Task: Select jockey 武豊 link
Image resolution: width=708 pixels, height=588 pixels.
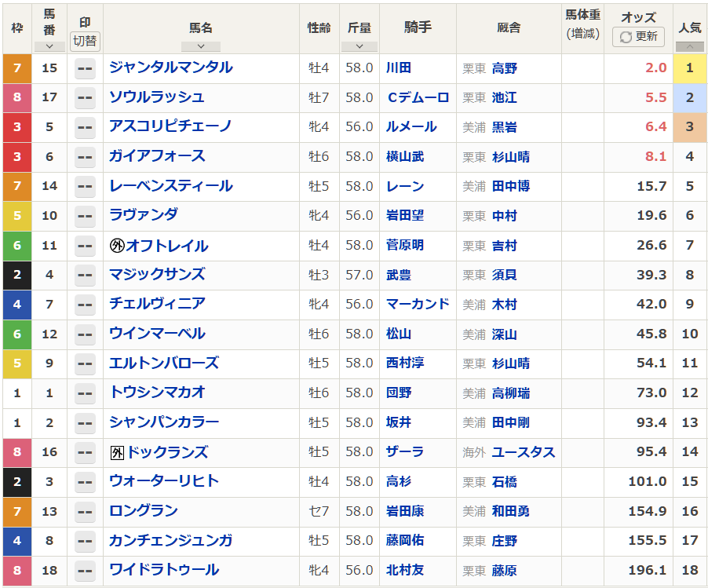Action: [x=399, y=275]
